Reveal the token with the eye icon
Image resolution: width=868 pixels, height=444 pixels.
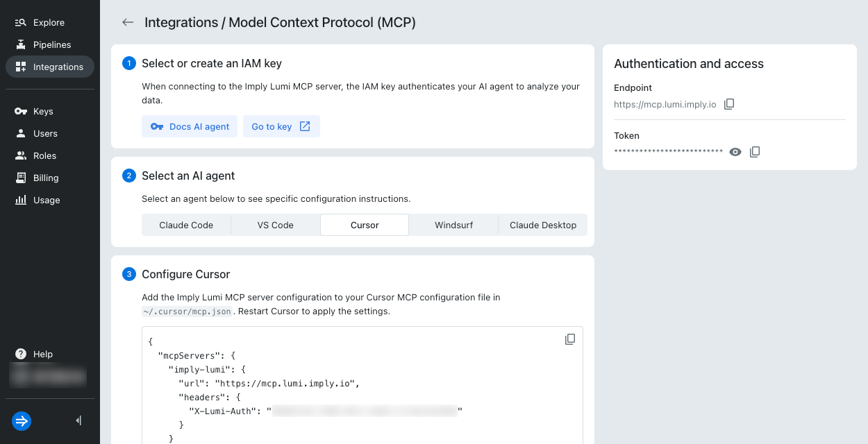(x=735, y=152)
